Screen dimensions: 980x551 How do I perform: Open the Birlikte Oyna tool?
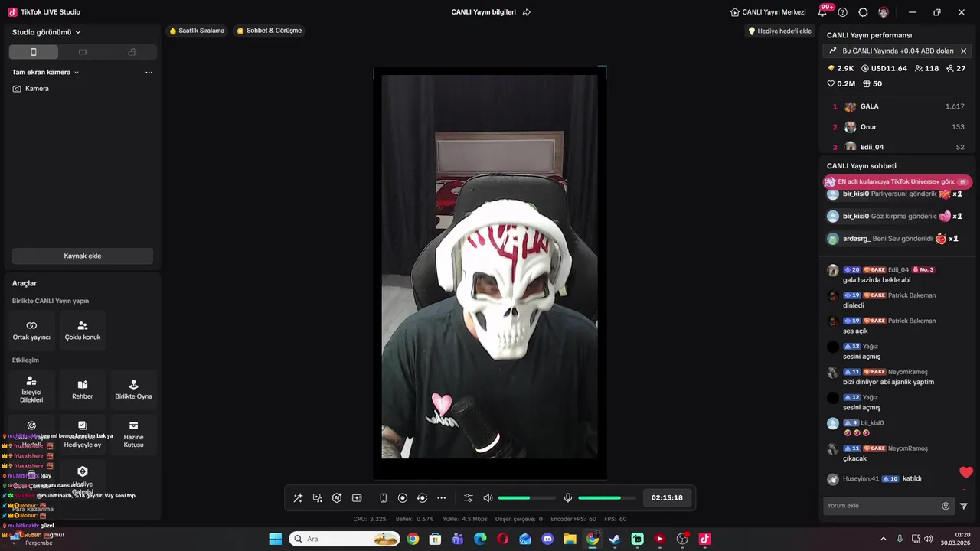tap(133, 390)
